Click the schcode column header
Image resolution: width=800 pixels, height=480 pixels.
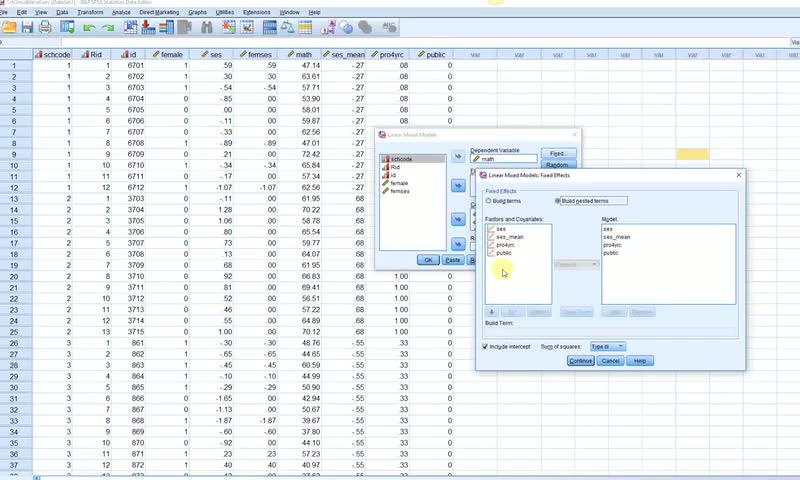[53, 55]
